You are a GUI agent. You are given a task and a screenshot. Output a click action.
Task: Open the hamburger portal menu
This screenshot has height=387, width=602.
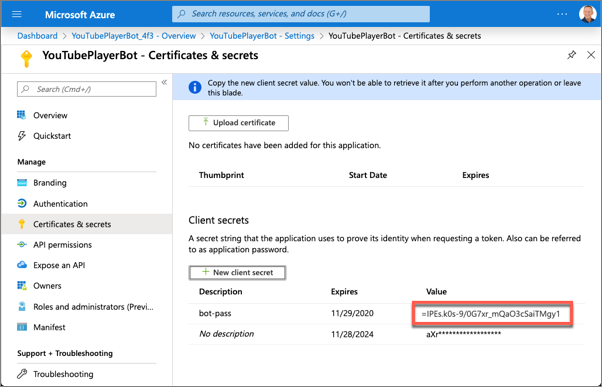[x=17, y=14]
